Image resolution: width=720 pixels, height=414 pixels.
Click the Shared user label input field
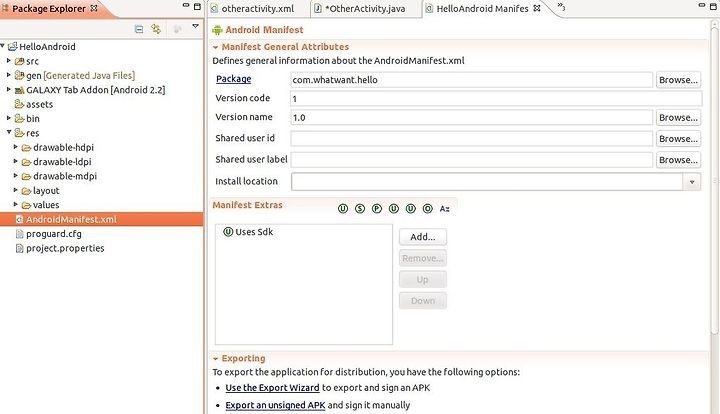(x=471, y=160)
